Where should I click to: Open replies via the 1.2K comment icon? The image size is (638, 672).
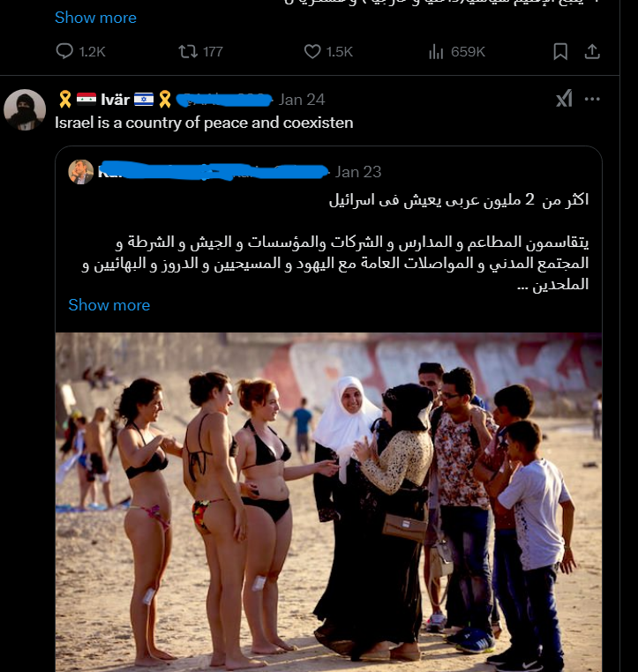(64, 51)
